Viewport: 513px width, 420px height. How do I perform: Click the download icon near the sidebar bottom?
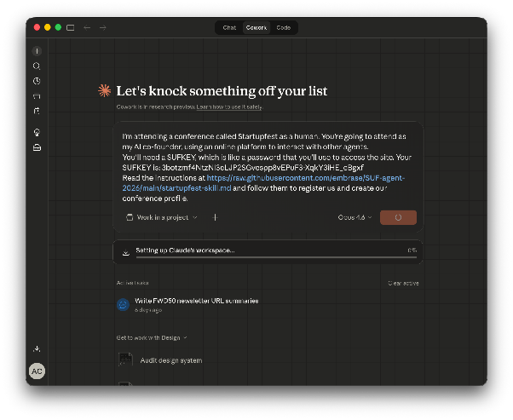(x=37, y=348)
